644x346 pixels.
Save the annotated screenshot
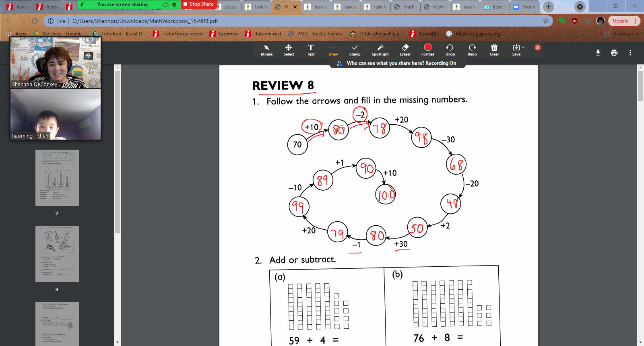[x=516, y=50]
